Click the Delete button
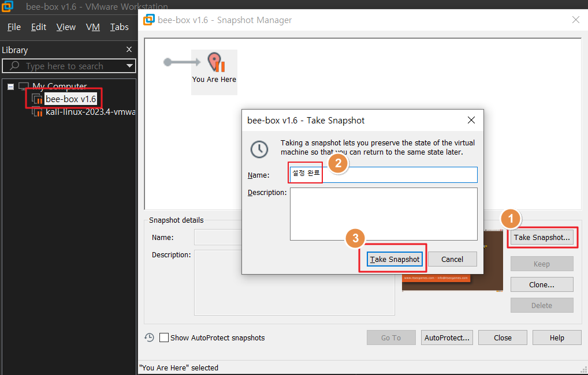 (x=542, y=305)
